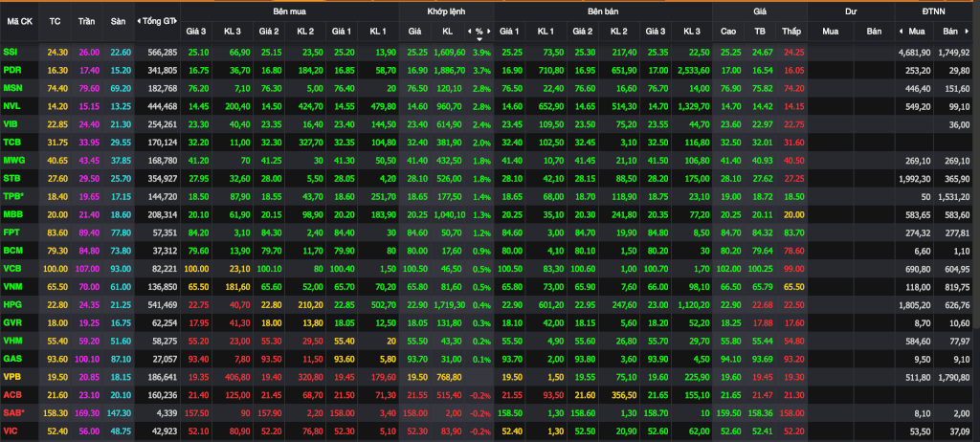Screen dimensions: 980x442
Task: Click the left arrow before ĐTNN Mua header
Action: click(x=901, y=31)
